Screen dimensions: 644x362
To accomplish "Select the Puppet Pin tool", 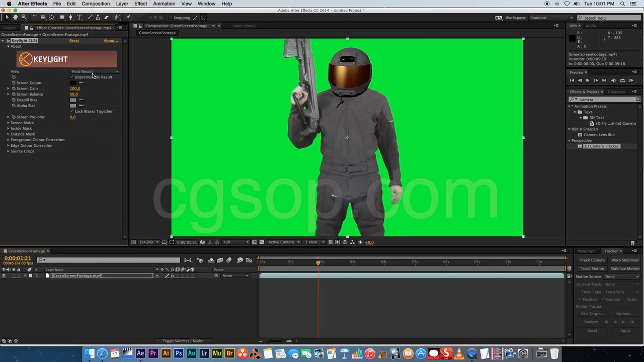I will click(x=129, y=18).
